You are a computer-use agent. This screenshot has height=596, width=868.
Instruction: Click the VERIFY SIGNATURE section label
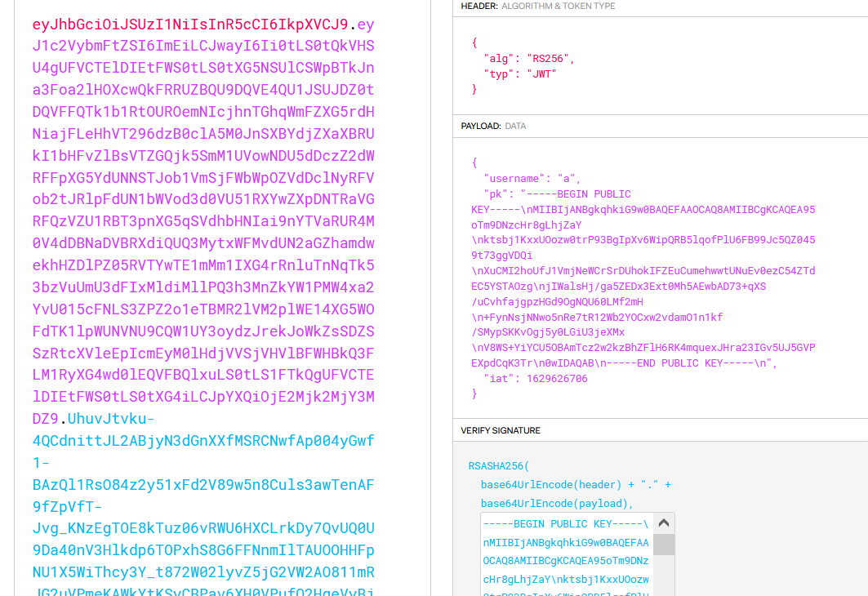point(501,430)
